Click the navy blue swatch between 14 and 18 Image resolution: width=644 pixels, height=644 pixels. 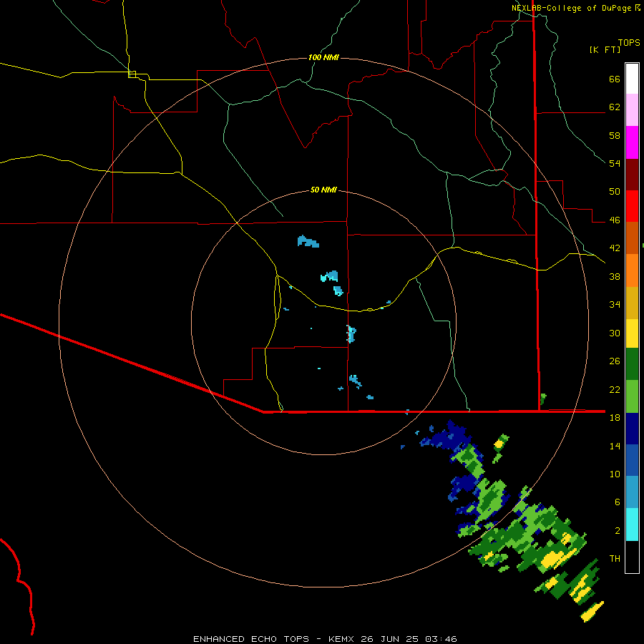[632, 429]
